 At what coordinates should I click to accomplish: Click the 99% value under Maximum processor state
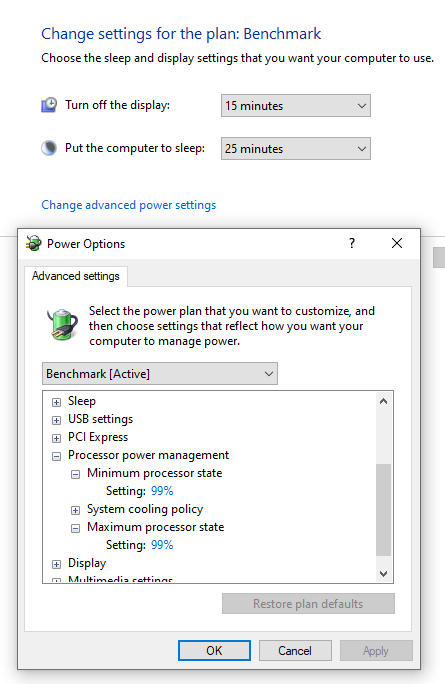point(162,545)
